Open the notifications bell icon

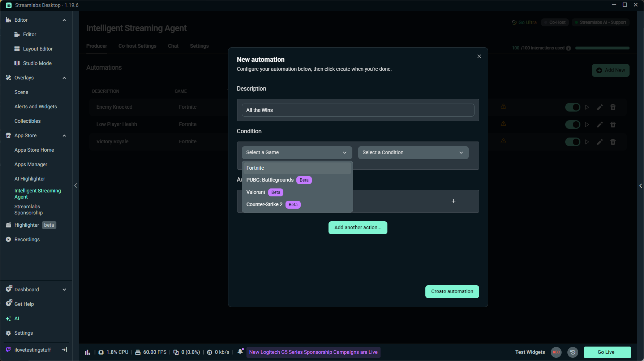tap(240, 352)
